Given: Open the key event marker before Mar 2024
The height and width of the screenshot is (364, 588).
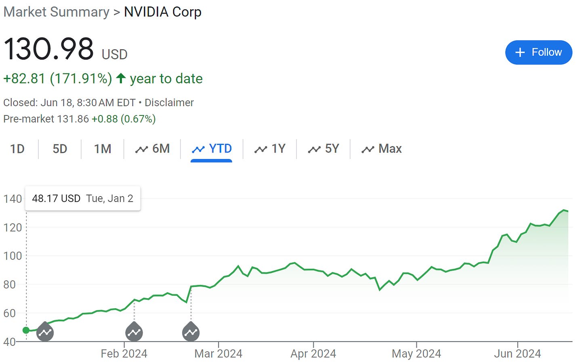Looking at the screenshot, I should [191, 332].
